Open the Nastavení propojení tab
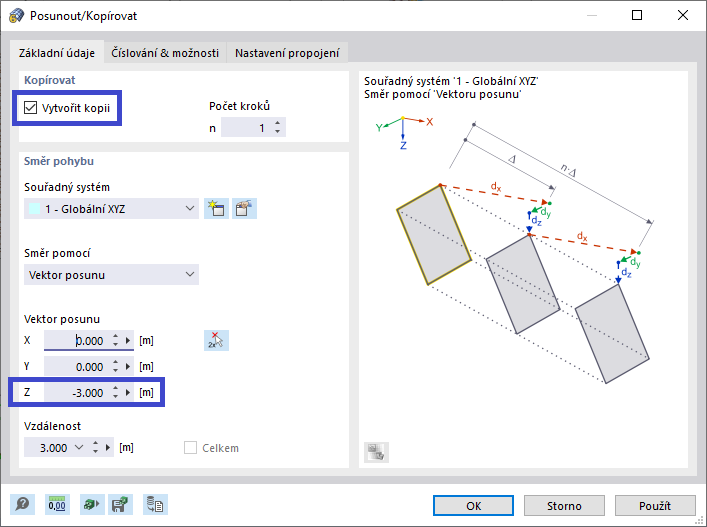707x527 pixels. [x=287, y=53]
